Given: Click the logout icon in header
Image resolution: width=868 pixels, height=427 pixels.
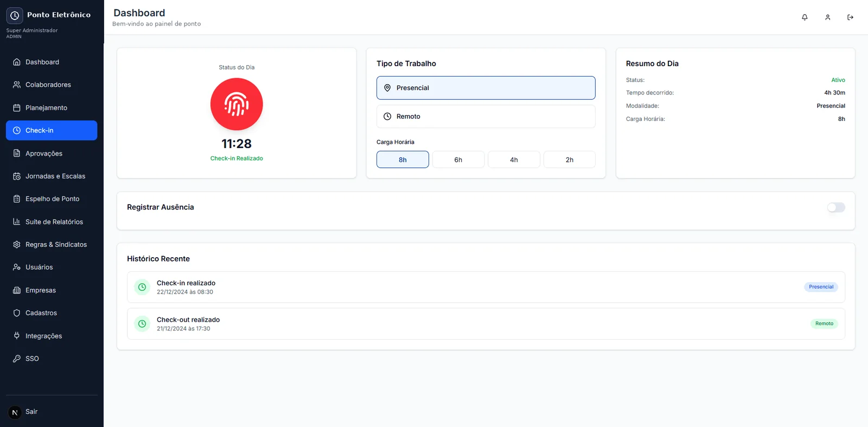Looking at the screenshot, I should 850,17.
